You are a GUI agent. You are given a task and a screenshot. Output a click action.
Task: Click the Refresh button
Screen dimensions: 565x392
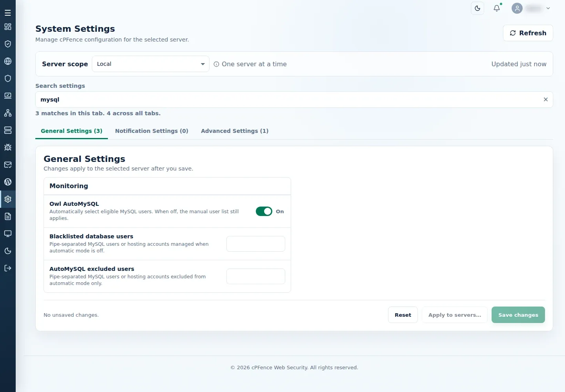(x=528, y=33)
